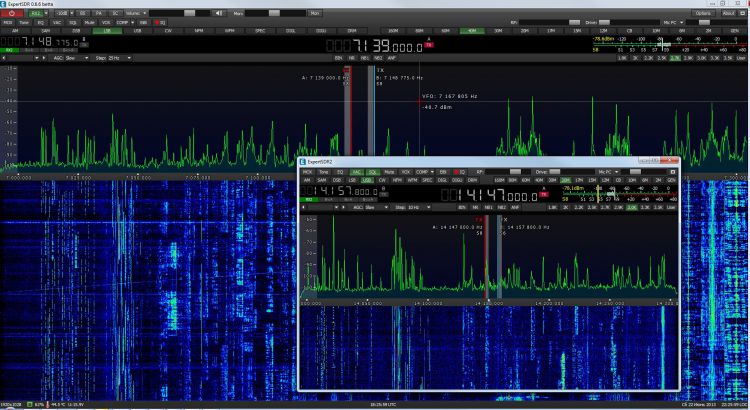Viewport: 750px width, 410px height.
Task: Select the 20M band in main window
Action: click(525, 31)
